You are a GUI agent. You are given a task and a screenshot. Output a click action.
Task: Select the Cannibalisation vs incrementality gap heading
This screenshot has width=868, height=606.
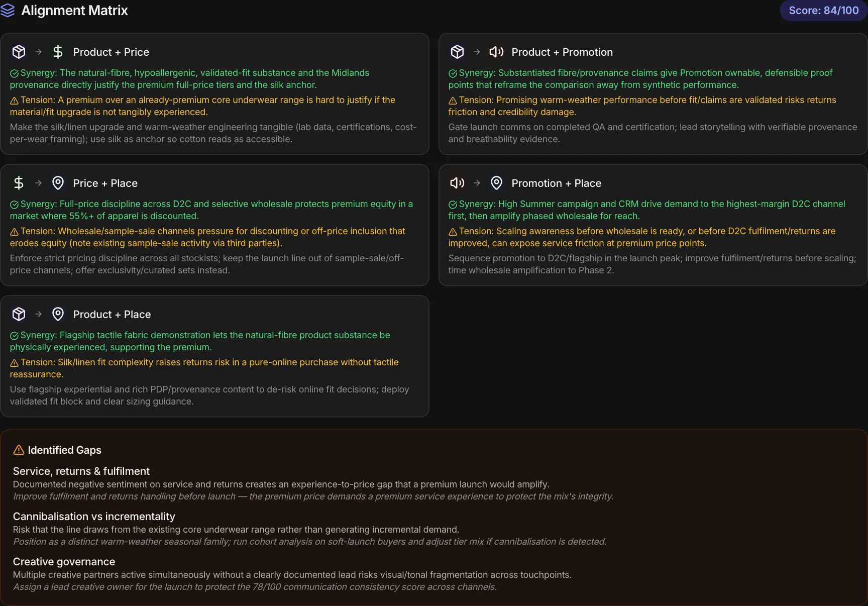point(94,517)
